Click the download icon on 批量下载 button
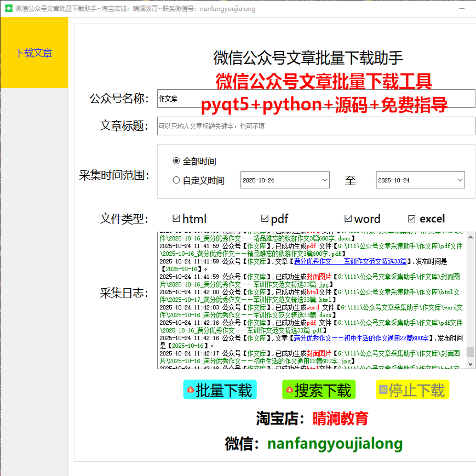 [x=191, y=389]
